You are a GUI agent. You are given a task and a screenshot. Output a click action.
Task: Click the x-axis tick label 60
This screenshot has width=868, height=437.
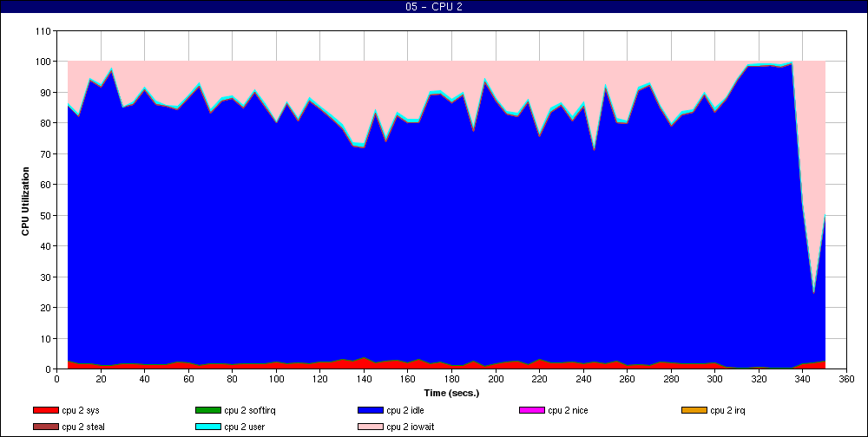[x=188, y=379]
